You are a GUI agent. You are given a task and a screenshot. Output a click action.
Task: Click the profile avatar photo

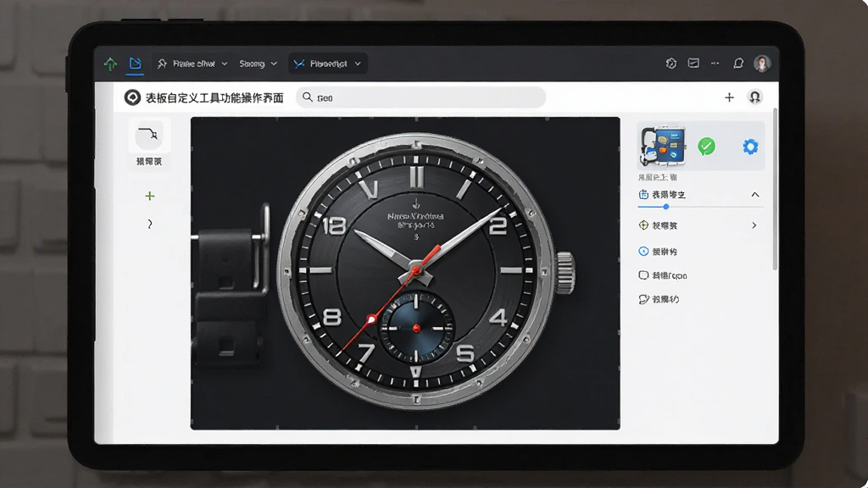point(762,64)
